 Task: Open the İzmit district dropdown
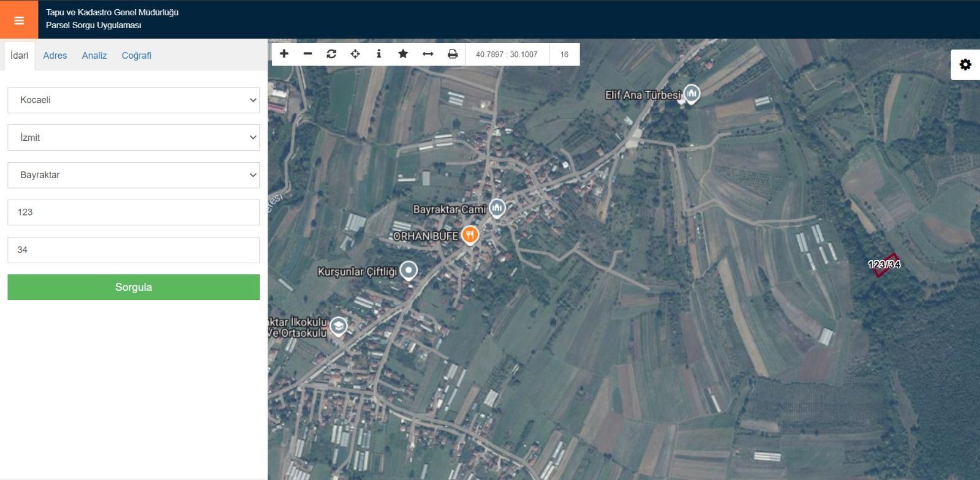134,138
